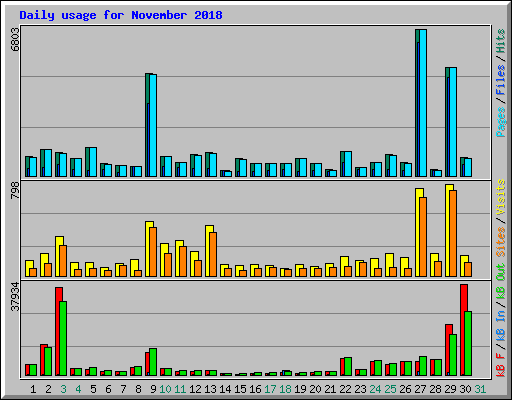
Task: Click day label 6 on the x-axis
Action: [108, 389]
